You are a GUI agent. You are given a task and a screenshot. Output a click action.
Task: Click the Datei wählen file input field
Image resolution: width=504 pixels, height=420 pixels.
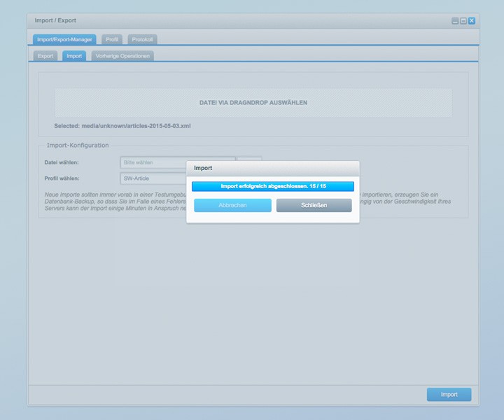(x=154, y=162)
